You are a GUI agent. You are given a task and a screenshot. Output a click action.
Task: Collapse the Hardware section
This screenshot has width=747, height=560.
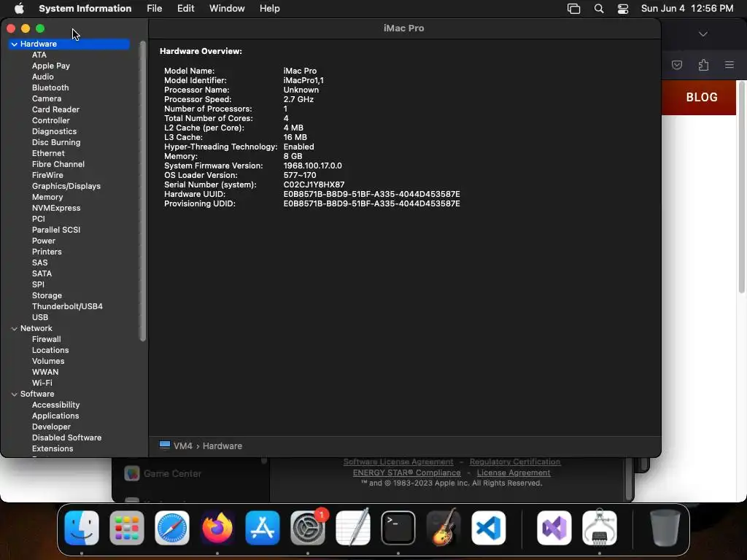pos(15,44)
